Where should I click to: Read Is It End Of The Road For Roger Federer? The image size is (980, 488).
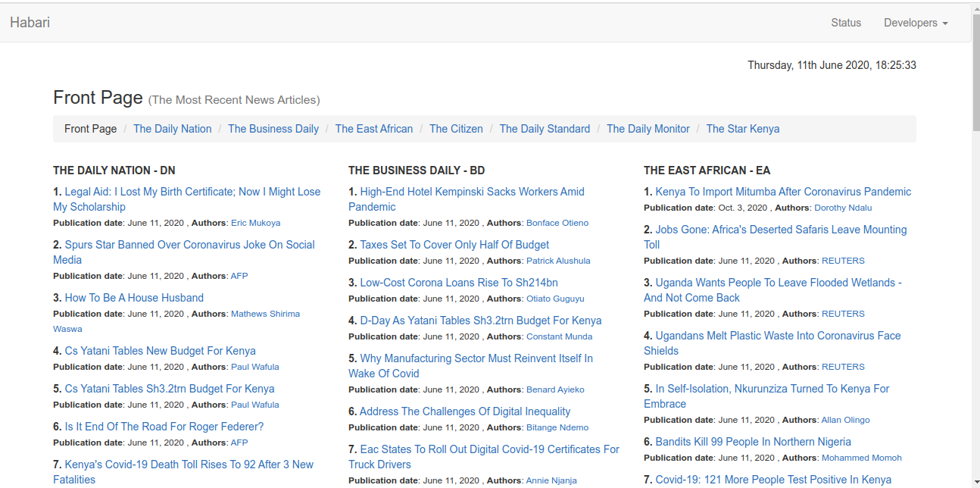pos(164,427)
